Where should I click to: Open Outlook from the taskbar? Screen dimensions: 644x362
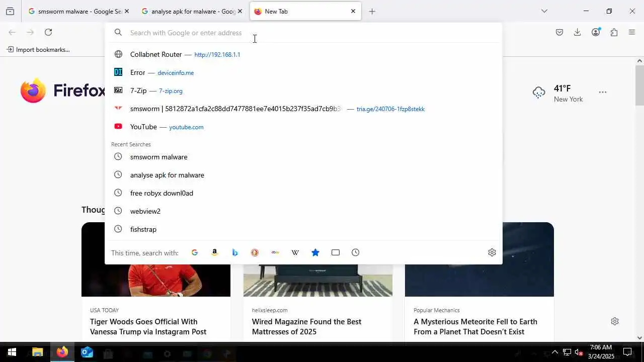click(87, 352)
